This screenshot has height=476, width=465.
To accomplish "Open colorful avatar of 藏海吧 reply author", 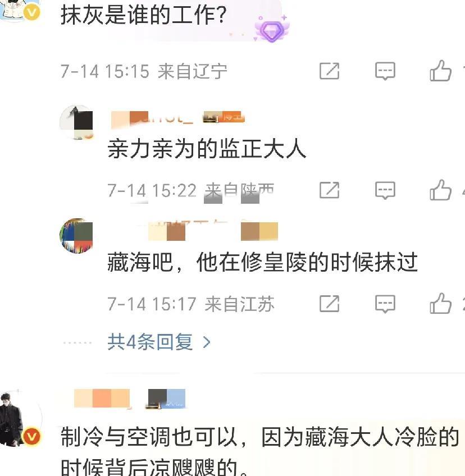I will pyautogui.click(x=76, y=236).
